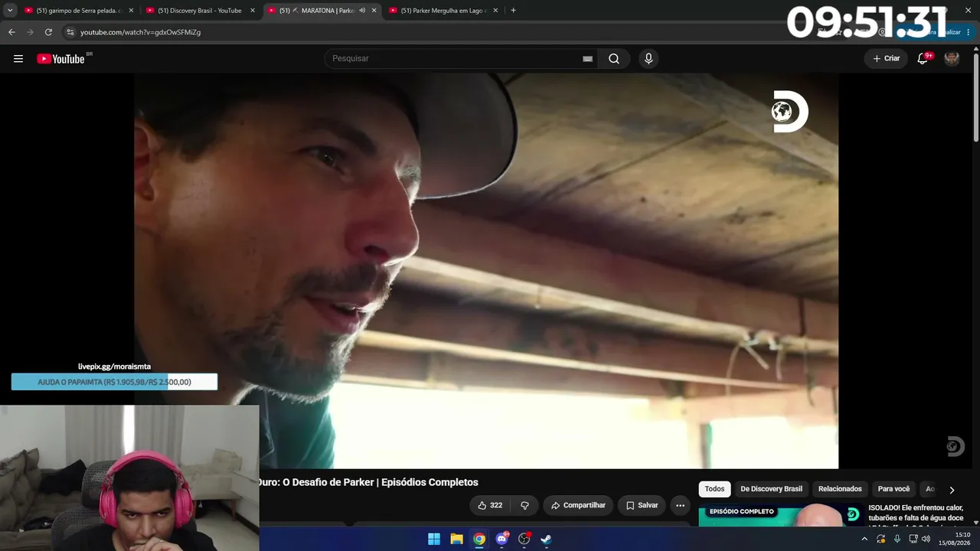Open Discord from the taskbar
The height and width of the screenshot is (551, 980).
click(501, 539)
